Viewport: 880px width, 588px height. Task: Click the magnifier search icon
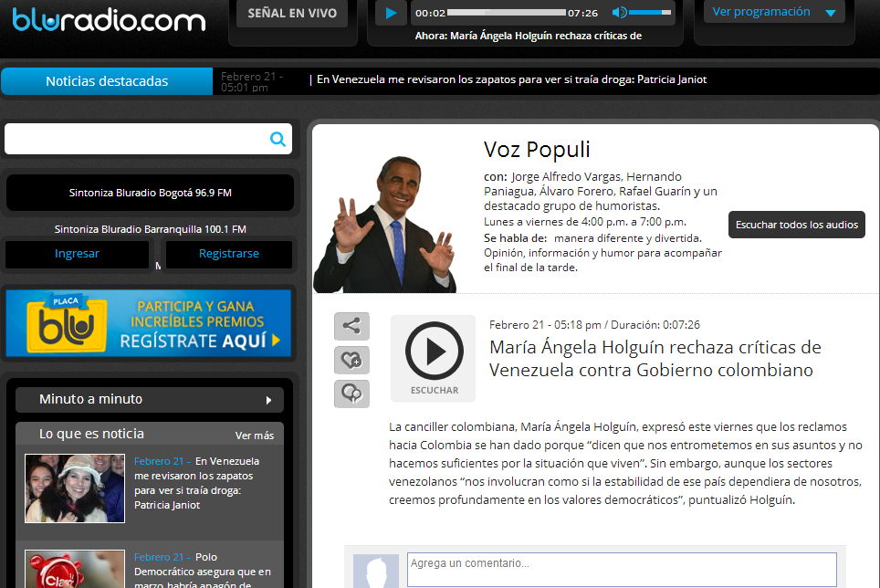click(278, 139)
